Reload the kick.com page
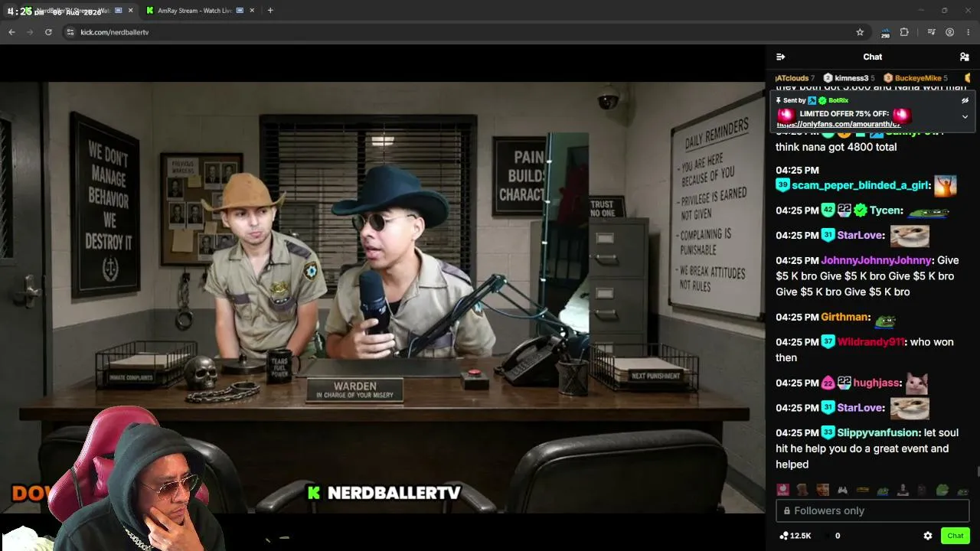 pyautogui.click(x=48, y=32)
